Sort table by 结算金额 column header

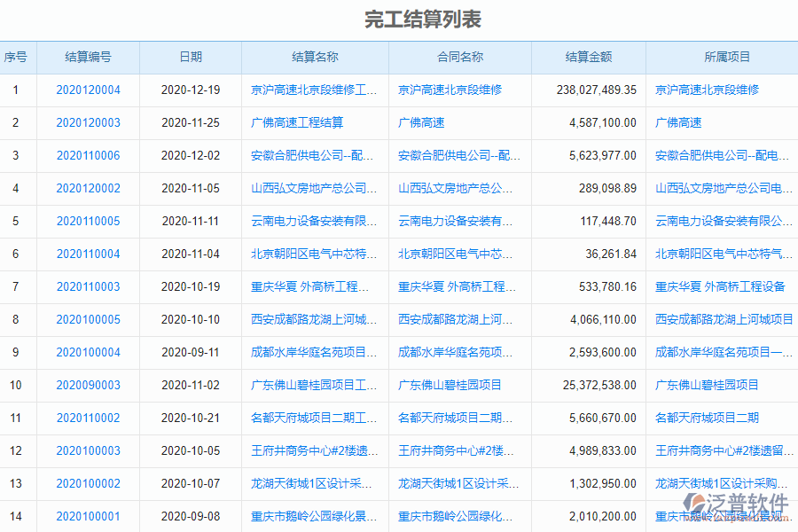point(587,57)
